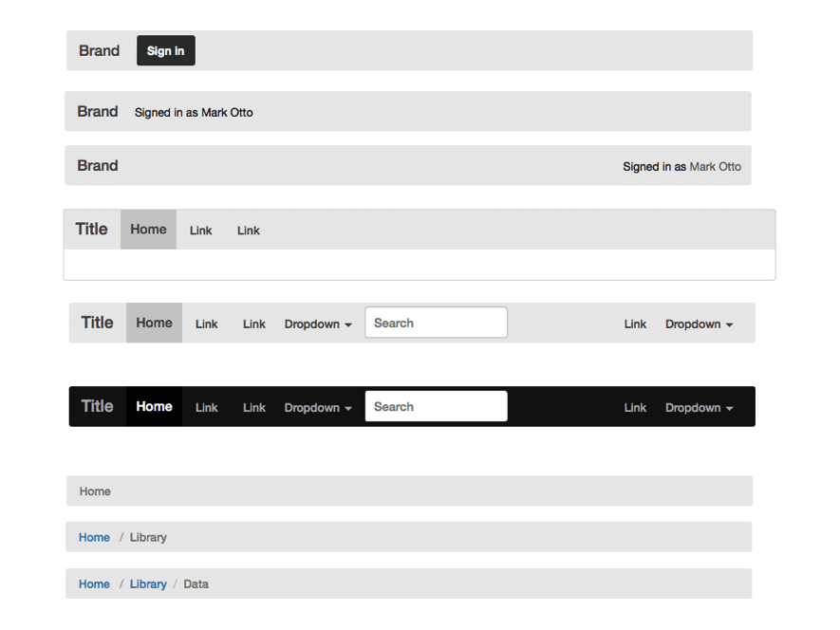Click second Link in the bordered panel navbar
The image size is (840, 630).
[249, 231]
